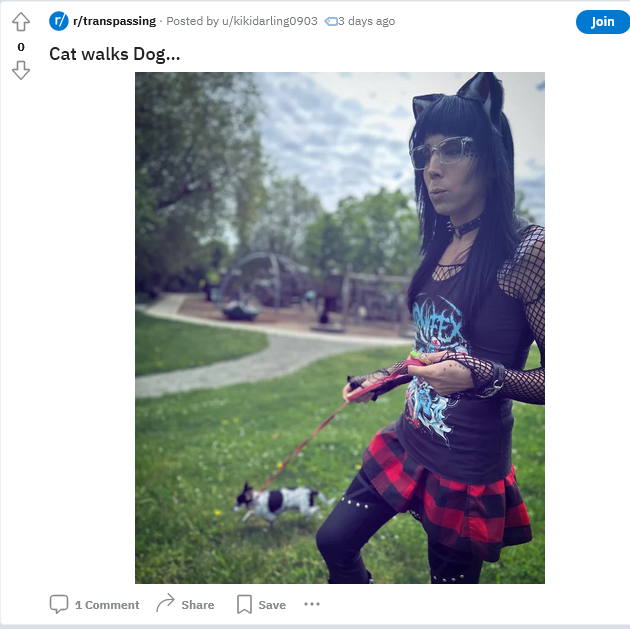
Task: Open the three-dot more options menu
Action: coord(312,604)
